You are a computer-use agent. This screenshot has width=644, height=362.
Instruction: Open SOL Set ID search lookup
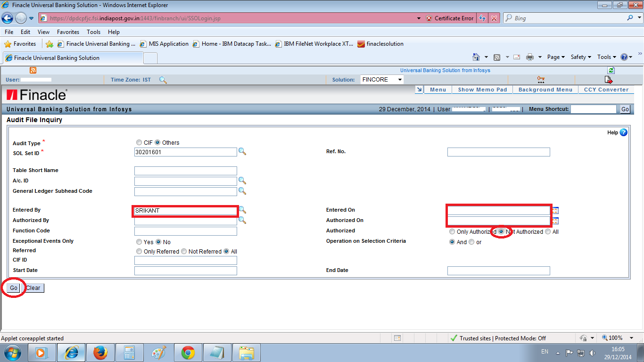[x=242, y=152]
